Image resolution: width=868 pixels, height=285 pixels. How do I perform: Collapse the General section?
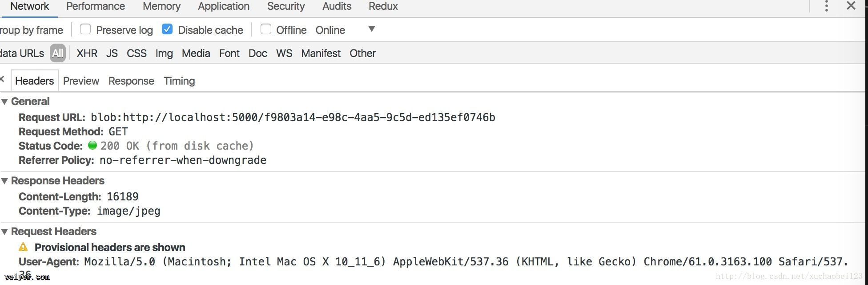point(4,102)
